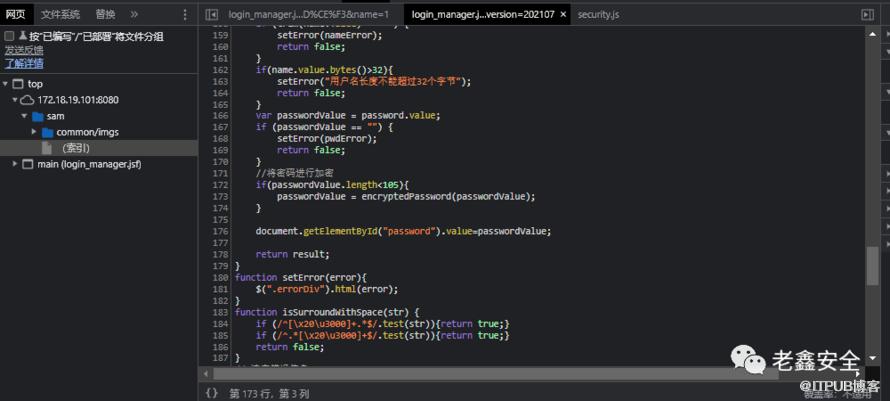
Task: Close the active login_manager version=202107 tab
Action: [x=564, y=15]
